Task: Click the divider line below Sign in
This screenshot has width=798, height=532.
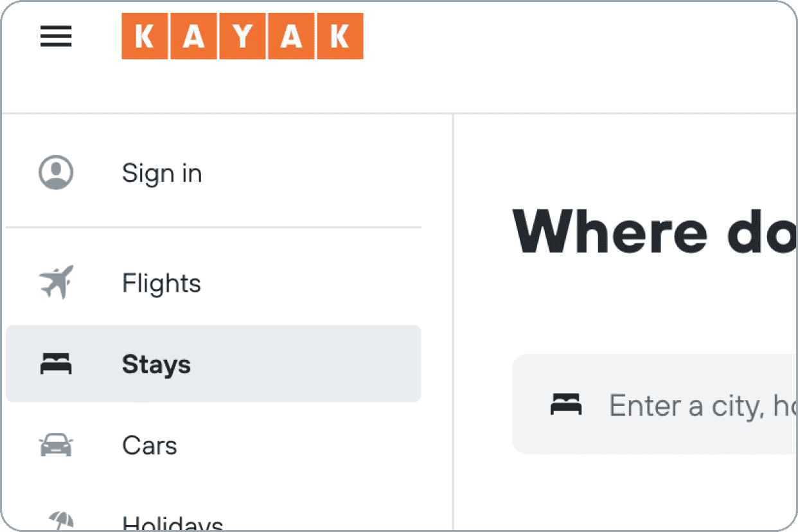Action: pyautogui.click(x=213, y=227)
